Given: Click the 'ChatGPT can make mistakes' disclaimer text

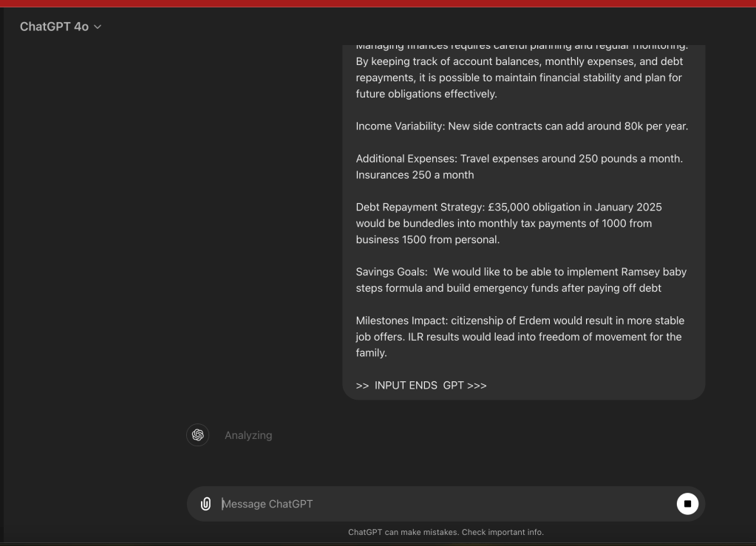Looking at the screenshot, I should tap(446, 532).
